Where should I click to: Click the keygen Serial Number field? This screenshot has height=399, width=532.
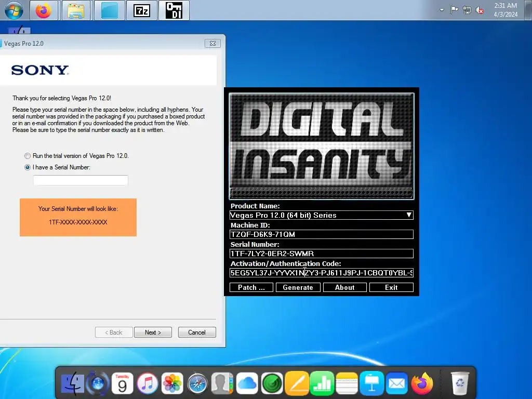pos(321,254)
